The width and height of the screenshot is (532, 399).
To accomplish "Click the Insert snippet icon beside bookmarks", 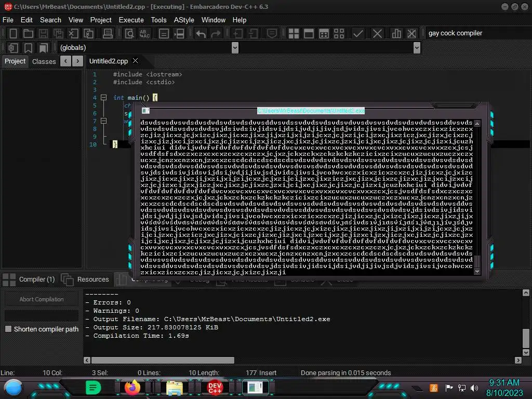I will click(x=13, y=48).
